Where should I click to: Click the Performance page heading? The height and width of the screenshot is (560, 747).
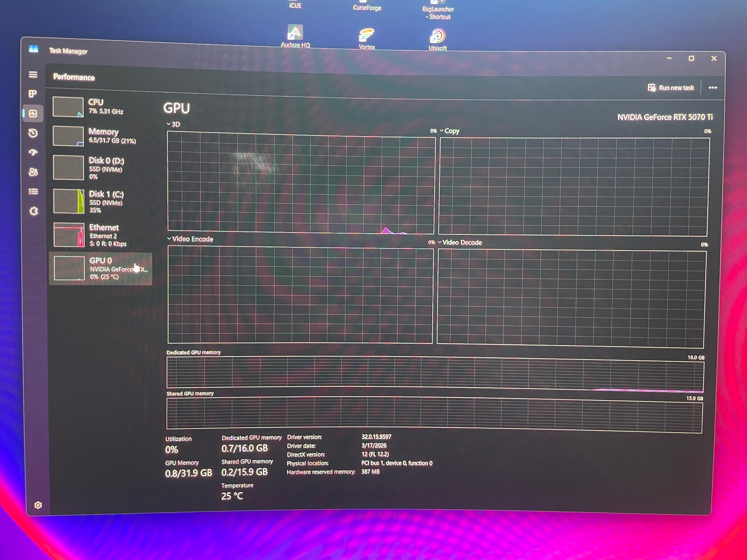(x=74, y=77)
